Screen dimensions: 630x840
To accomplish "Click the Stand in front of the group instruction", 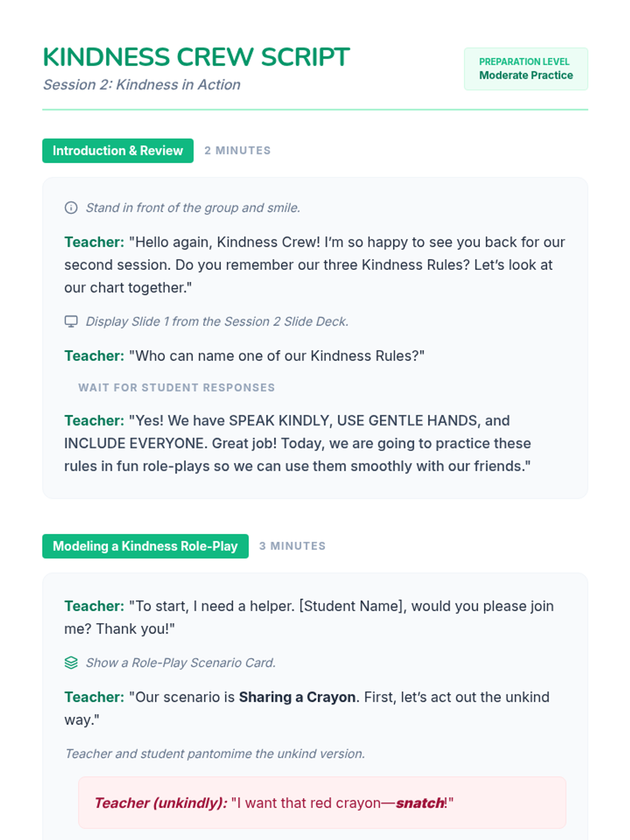I will pos(193,208).
